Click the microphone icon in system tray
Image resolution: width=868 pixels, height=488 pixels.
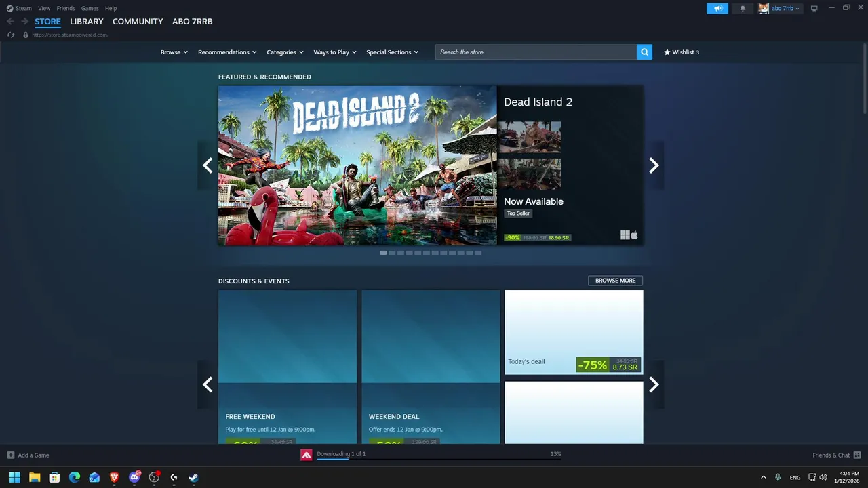click(778, 477)
